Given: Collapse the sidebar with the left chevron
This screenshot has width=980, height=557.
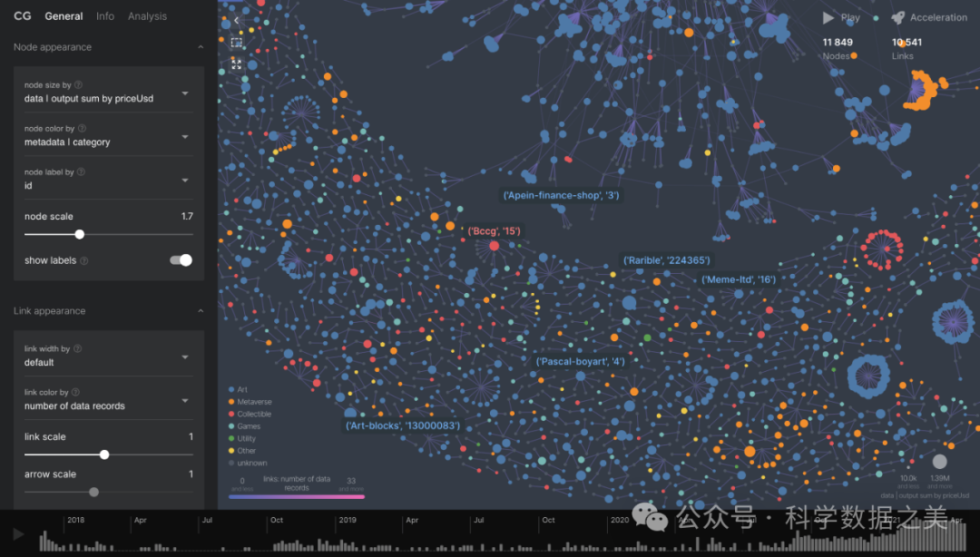Looking at the screenshot, I should tap(236, 20).
